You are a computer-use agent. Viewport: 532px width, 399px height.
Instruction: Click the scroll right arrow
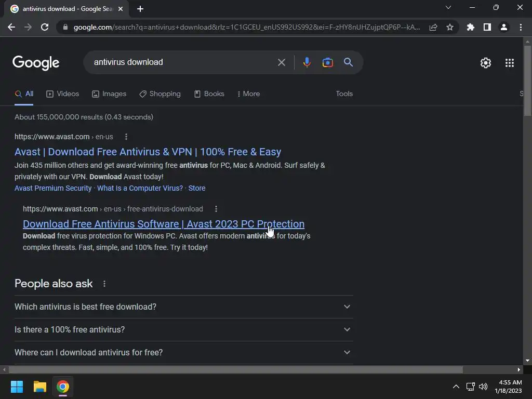(519, 369)
